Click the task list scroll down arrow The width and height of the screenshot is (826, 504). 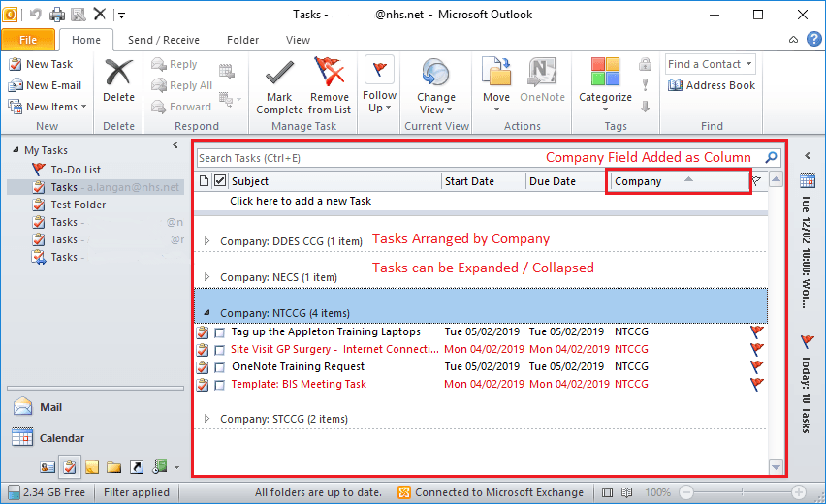click(776, 466)
